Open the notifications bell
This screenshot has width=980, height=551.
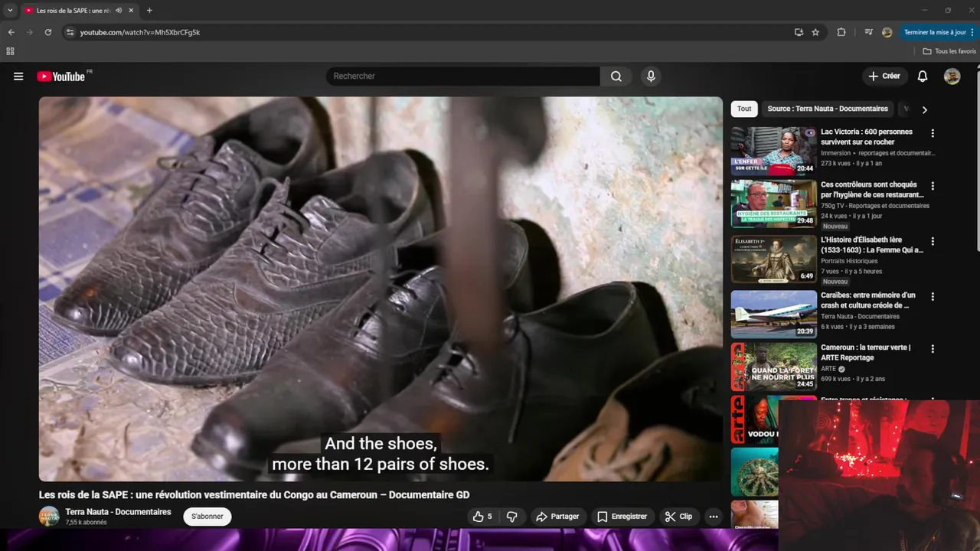923,77
